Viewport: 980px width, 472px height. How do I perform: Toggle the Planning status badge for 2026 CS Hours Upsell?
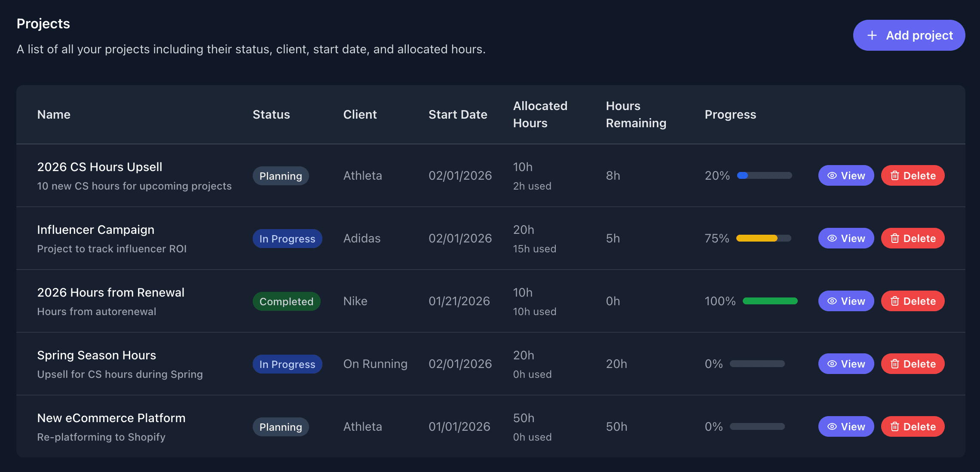[280, 175]
